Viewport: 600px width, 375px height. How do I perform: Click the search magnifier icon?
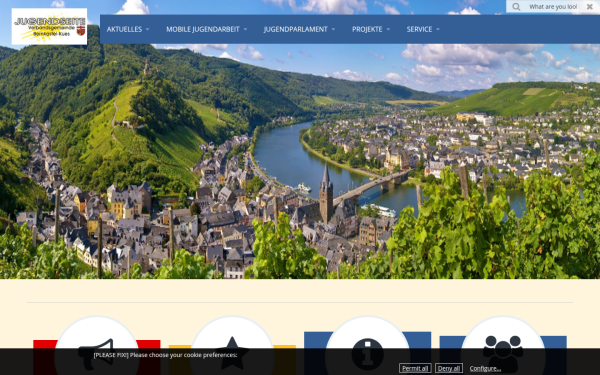(x=516, y=7)
